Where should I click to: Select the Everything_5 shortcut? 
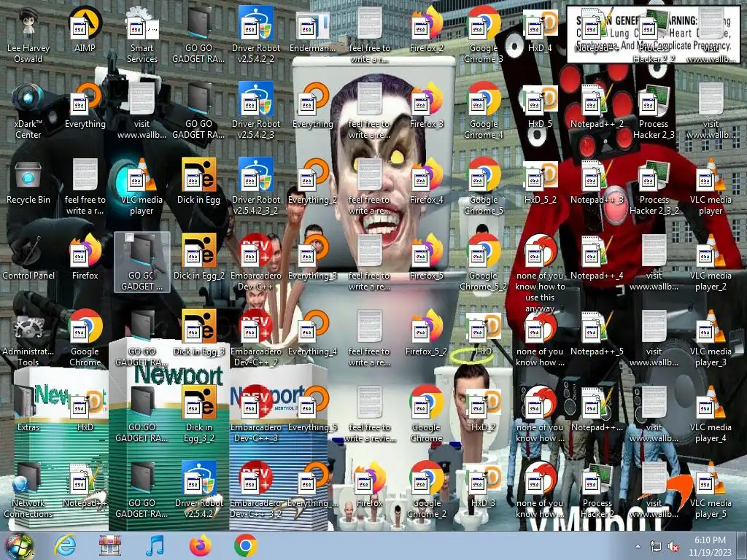[312, 409]
